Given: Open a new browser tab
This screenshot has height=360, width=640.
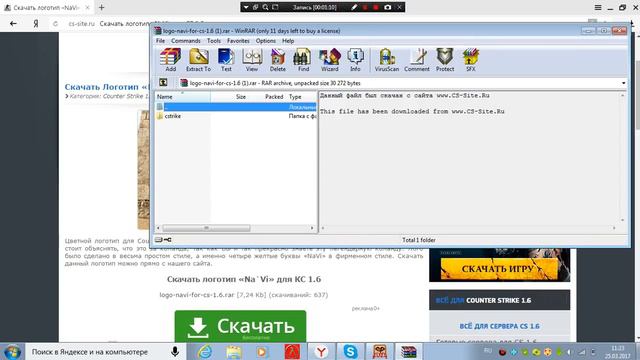Looking at the screenshot, I should [x=102, y=7].
